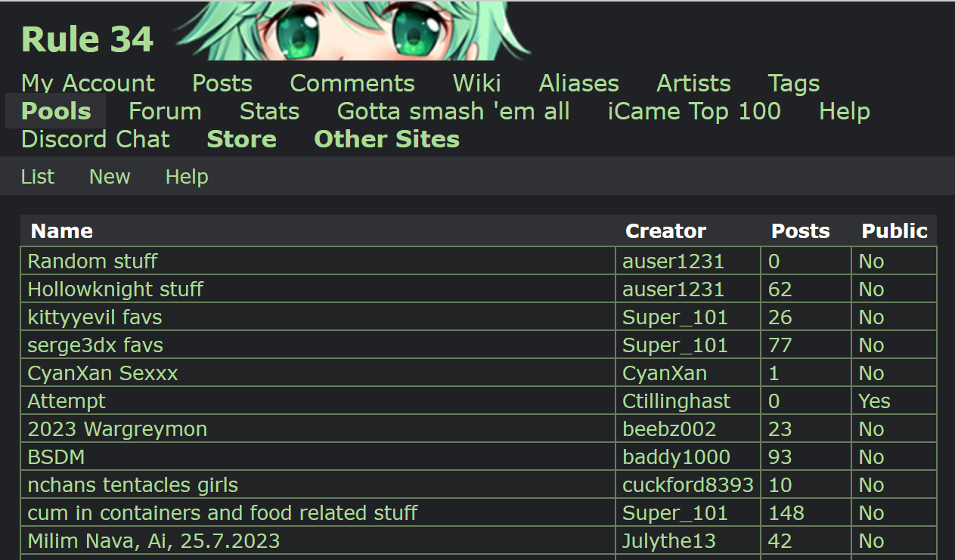
Task: Open the pool named Attempt
Action: coord(67,401)
